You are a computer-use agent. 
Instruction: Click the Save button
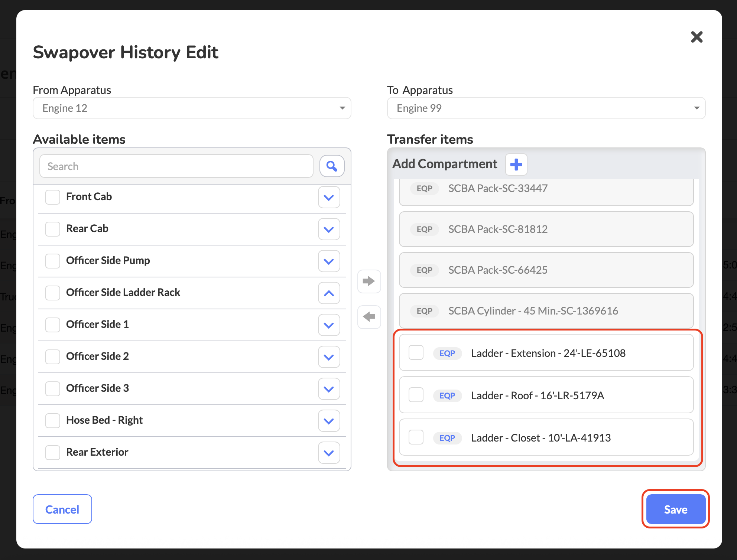coord(675,509)
